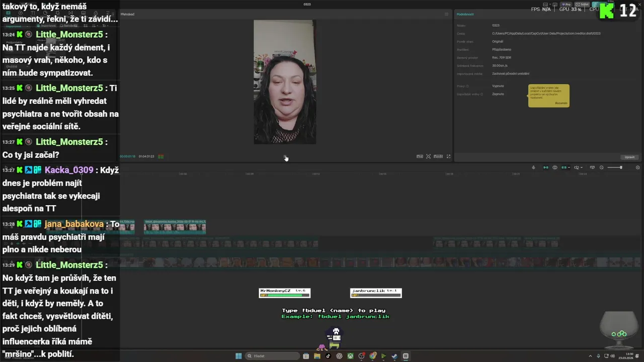Zoom in the timeline with the plus icon
The height and width of the screenshot is (362, 644).
638,167
